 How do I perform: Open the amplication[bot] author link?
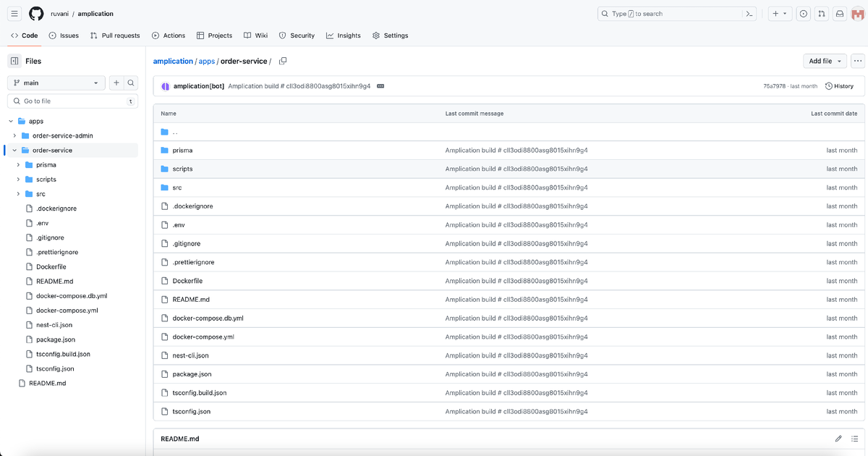199,86
